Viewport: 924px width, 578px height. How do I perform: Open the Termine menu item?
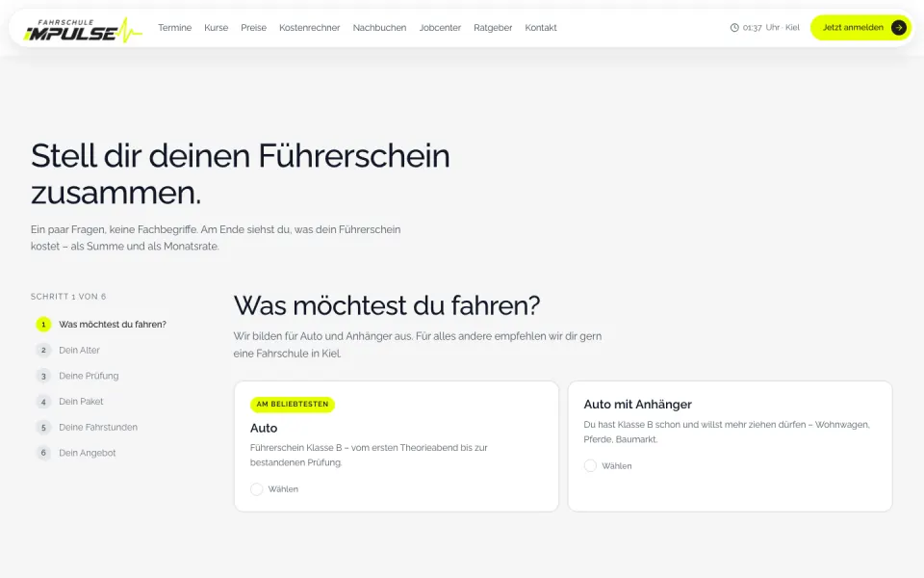174,28
